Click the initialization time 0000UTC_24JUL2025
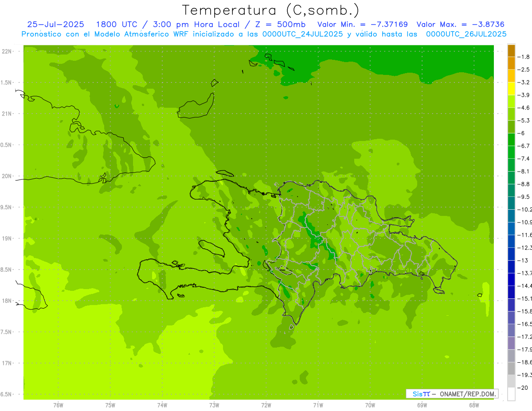The width and height of the screenshot is (532, 411). (303, 34)
